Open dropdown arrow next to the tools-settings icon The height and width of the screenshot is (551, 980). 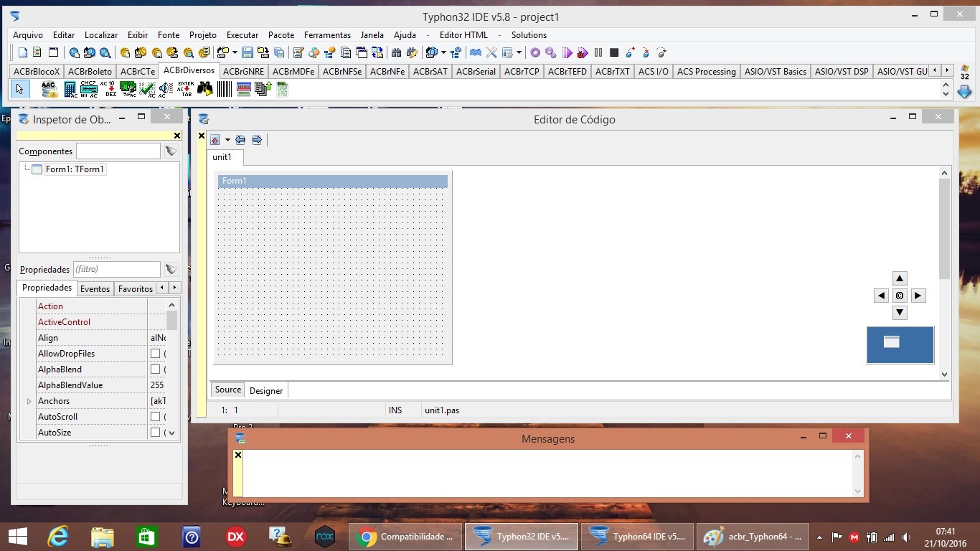pos(519,52)
